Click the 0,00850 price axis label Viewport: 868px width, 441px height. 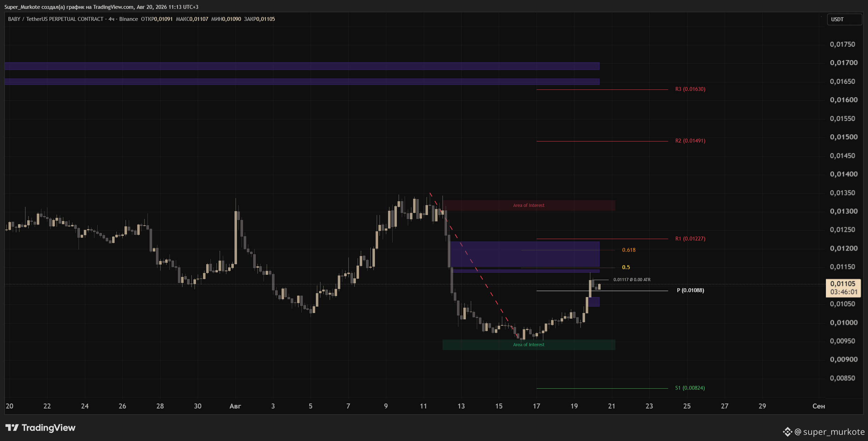(x=842, y=378)
